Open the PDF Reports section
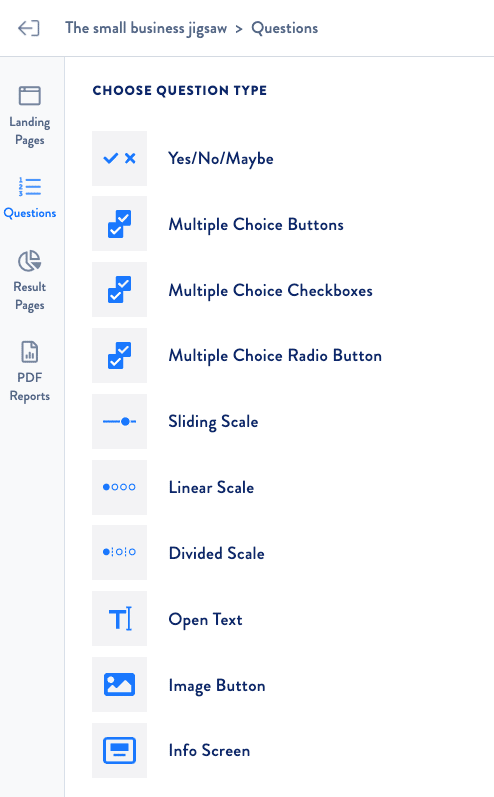 point(29,372)
